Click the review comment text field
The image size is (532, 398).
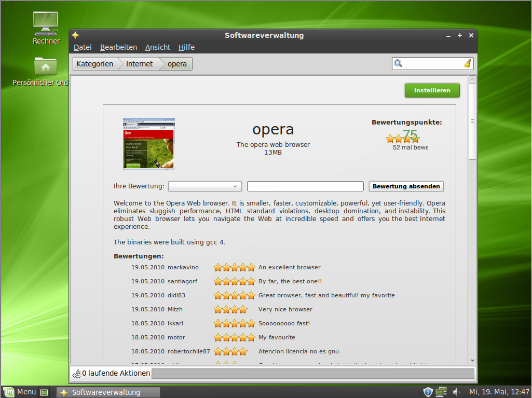[x=305, y=186]
